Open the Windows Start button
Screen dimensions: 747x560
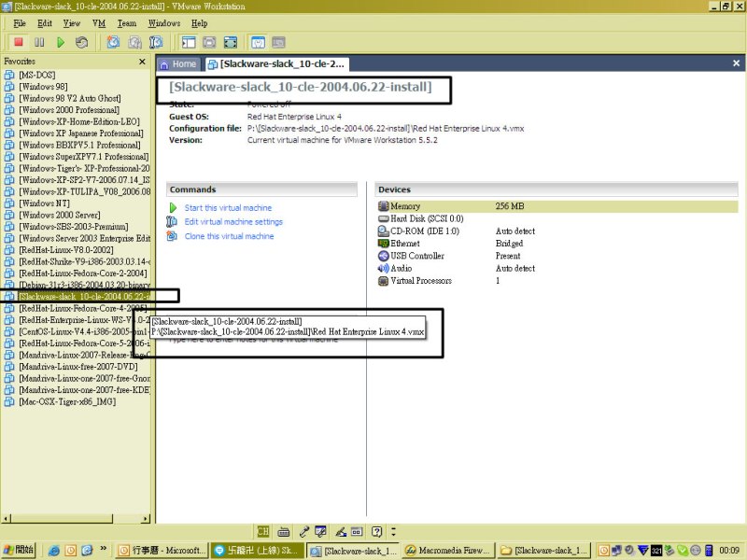pyautogui.click(x=19, y=550)
